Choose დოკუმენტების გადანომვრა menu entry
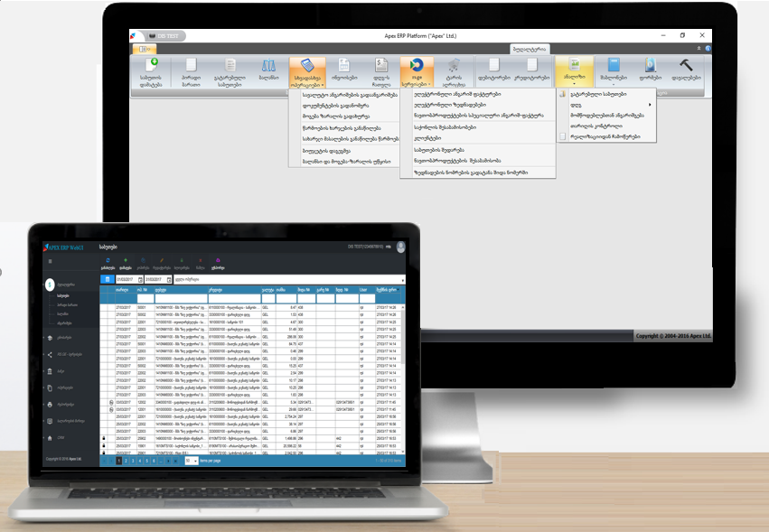The height and width of the screenshot is (532, 769). 335,106
